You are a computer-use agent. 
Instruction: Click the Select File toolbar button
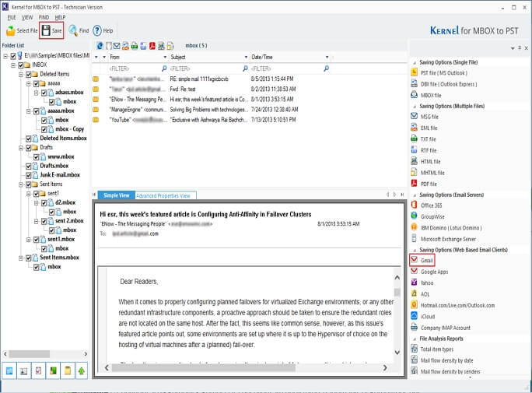pos(22,30)
